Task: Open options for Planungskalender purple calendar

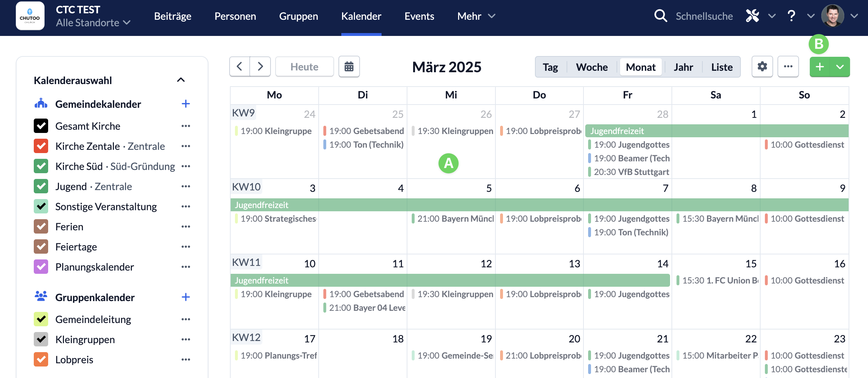Action: pyautogui.click(x=186, y=267)
